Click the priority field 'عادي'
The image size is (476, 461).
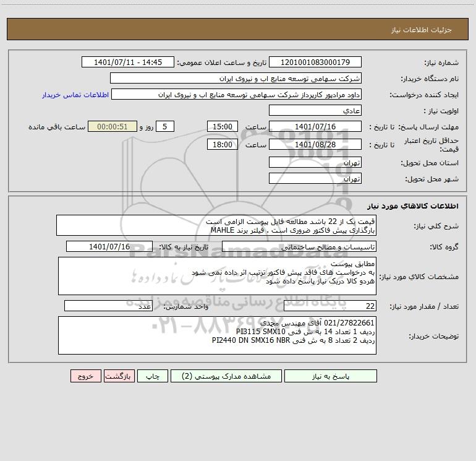point(315,110)
